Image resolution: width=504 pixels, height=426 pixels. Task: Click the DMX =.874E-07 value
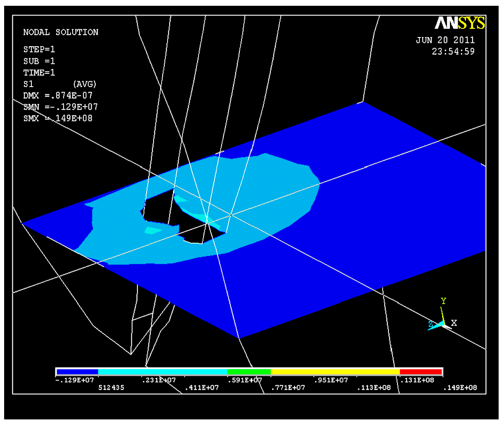click(x=58, y=95)
